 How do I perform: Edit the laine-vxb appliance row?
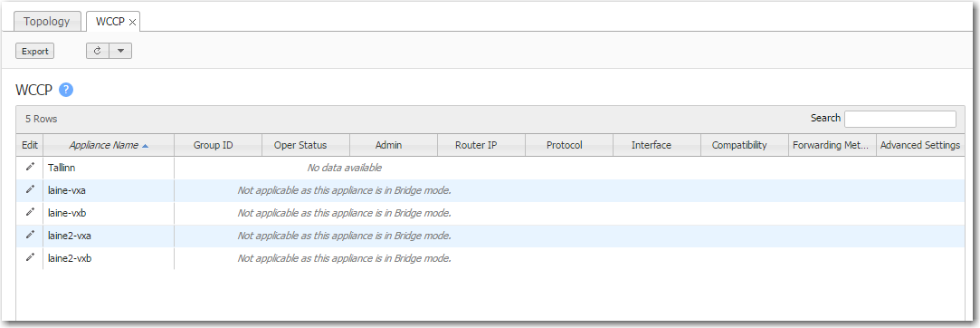click(29, 212)
